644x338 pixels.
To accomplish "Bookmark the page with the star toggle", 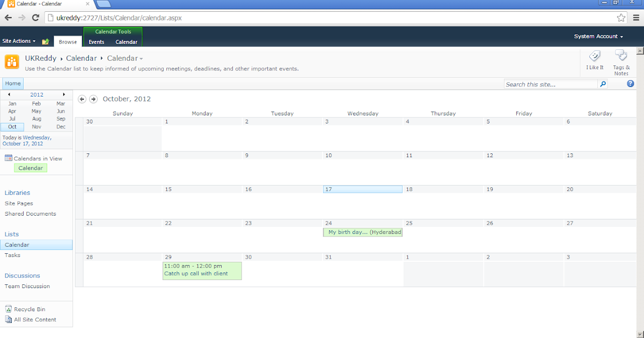I will point(621,17).
